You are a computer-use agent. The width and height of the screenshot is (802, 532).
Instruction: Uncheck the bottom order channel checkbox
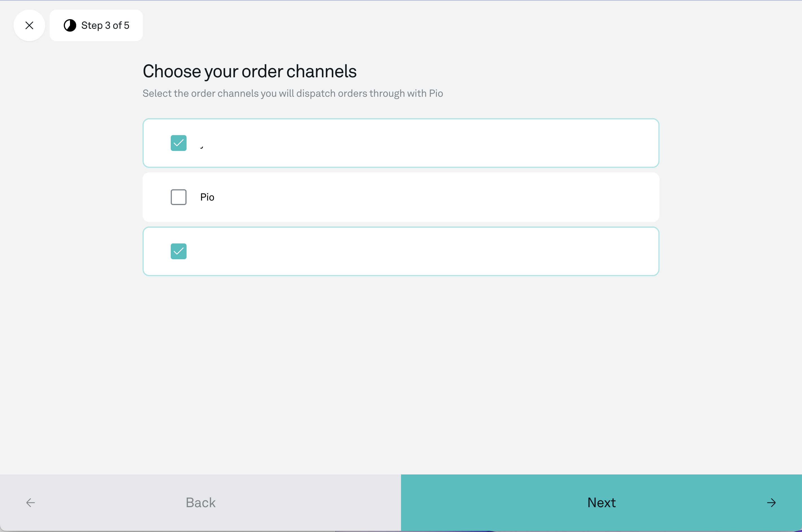pos(179,251)
